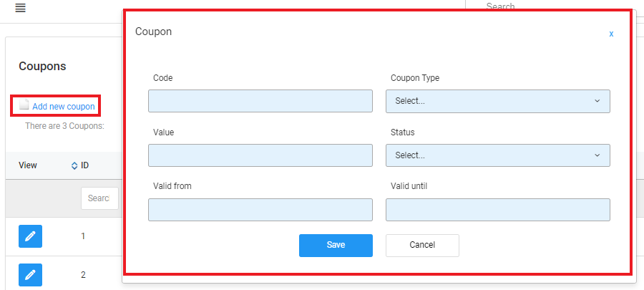Open the hamburger navigation menu

point(20,8)
